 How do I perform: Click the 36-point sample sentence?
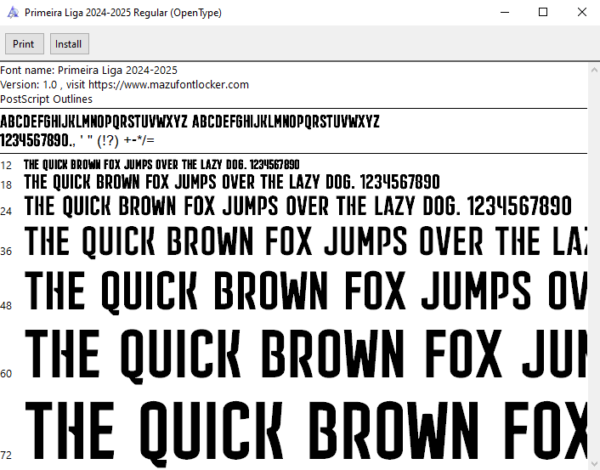tap(305, 241)
